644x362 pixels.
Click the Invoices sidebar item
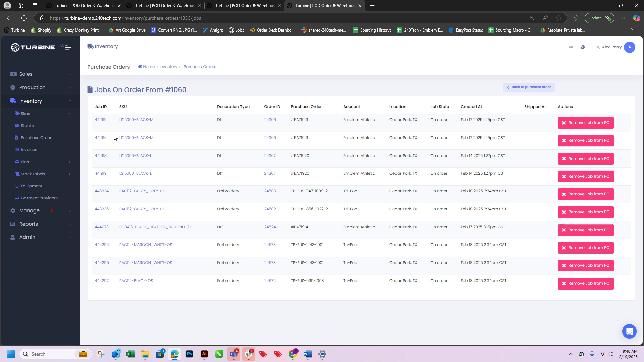29,150
